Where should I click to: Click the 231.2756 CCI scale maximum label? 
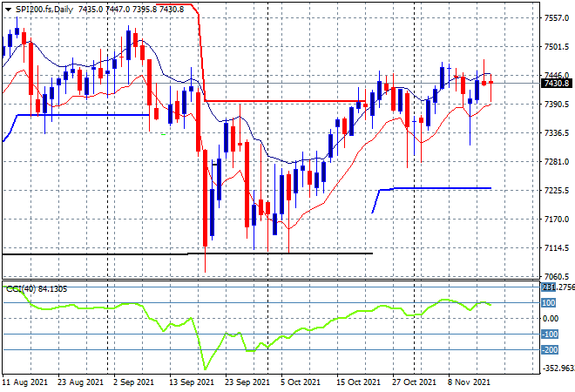pyautogui.click(x=558, y=287)
